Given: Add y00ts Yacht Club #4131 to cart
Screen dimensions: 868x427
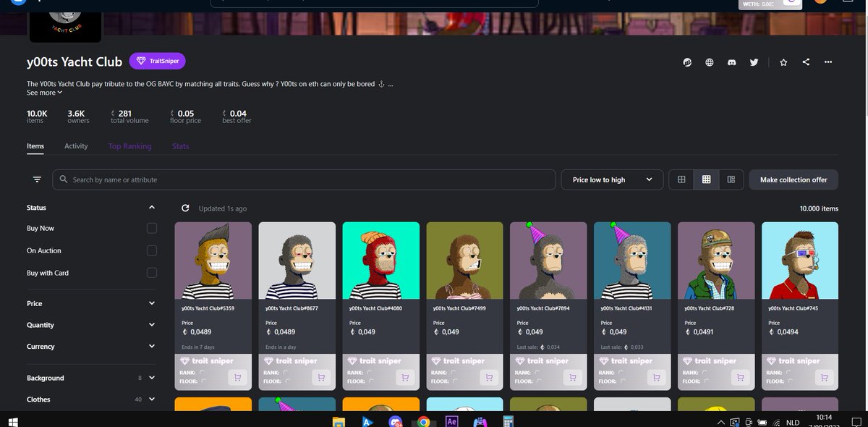Looking at the screenshot, I should 656,377.
